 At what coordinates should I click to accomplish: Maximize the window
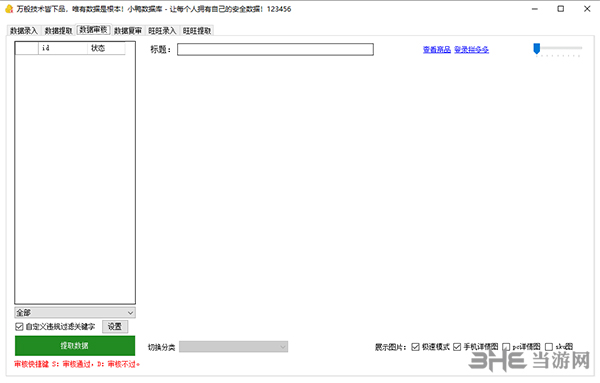point(561,9)
